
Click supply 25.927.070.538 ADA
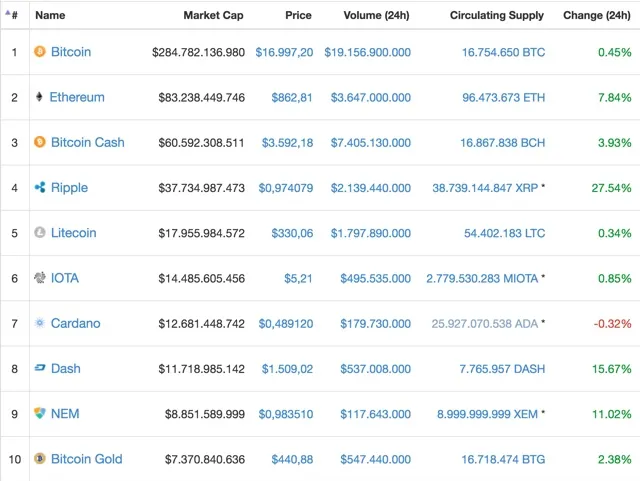tap(485, 324)
